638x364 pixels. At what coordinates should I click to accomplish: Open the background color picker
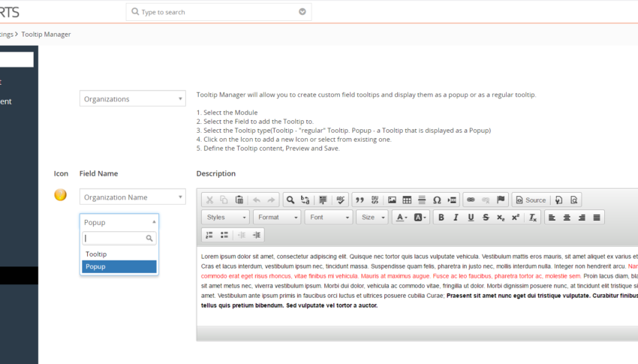click(x=420, y=217)
